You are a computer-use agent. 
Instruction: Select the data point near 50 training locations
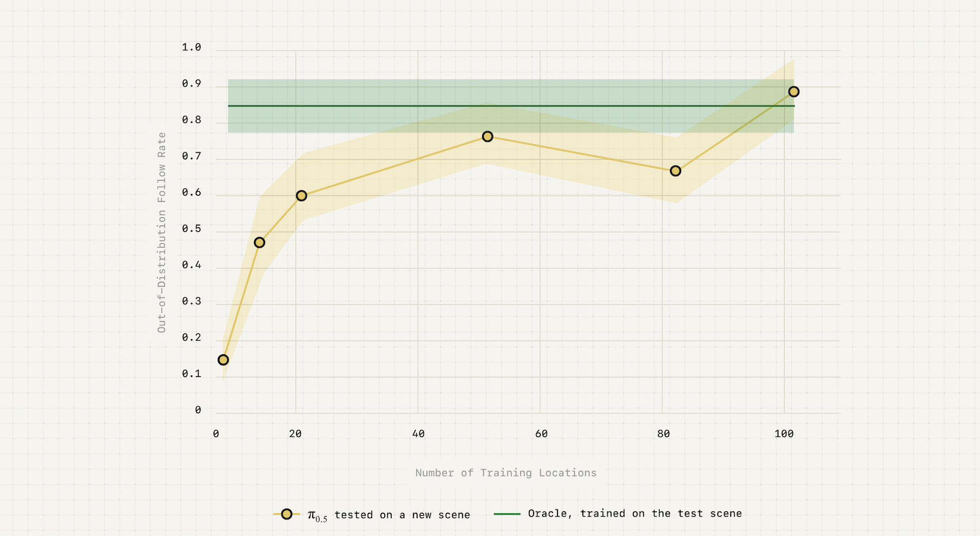pyautogui.click(x=488, y=136)
